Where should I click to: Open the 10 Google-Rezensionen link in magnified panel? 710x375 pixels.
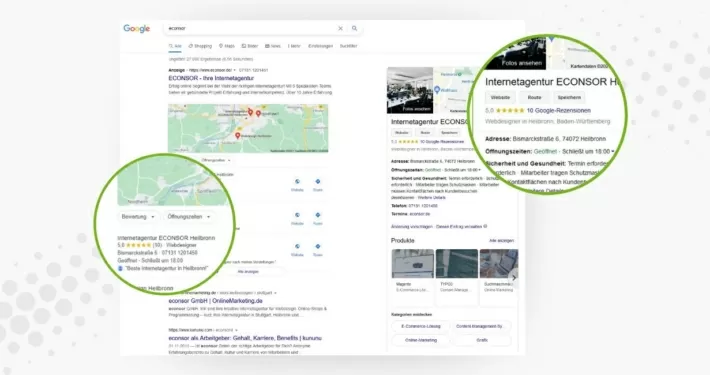click(x=559, y=111)
